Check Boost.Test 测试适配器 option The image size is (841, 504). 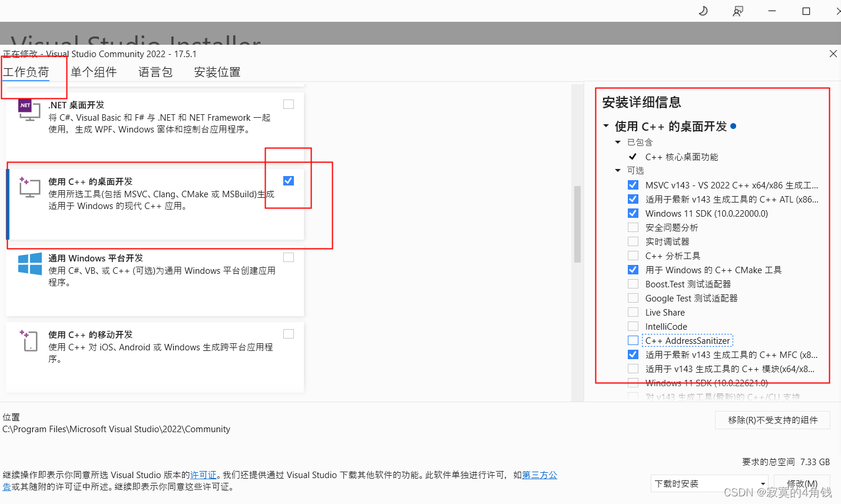[x=633, y=284]
